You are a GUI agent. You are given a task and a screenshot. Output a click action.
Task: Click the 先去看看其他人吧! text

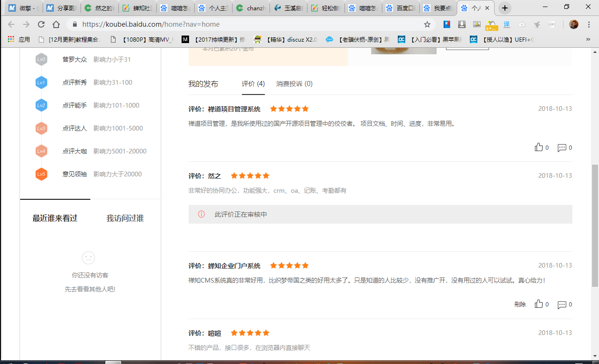[x=90, y=289]
